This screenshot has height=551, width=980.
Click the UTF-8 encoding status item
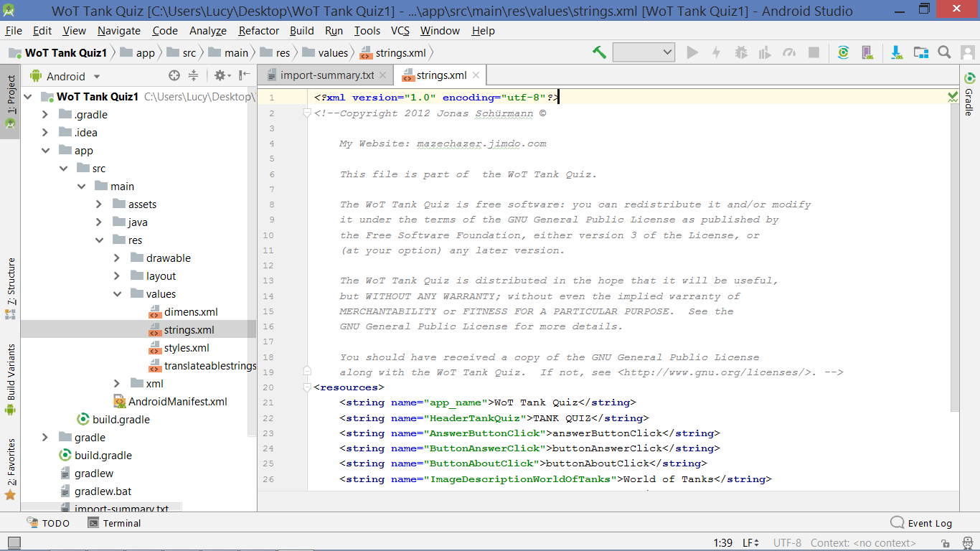[787, 543]
